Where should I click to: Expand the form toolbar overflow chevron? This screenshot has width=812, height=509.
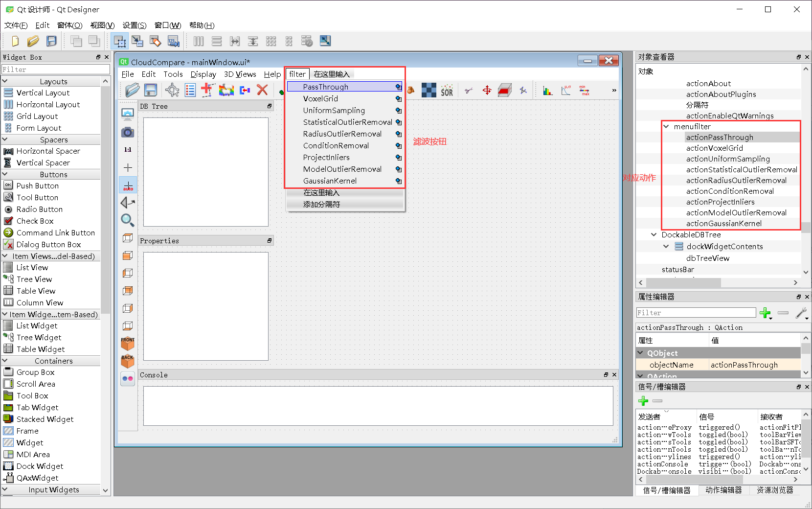click(x=614, y=90)
